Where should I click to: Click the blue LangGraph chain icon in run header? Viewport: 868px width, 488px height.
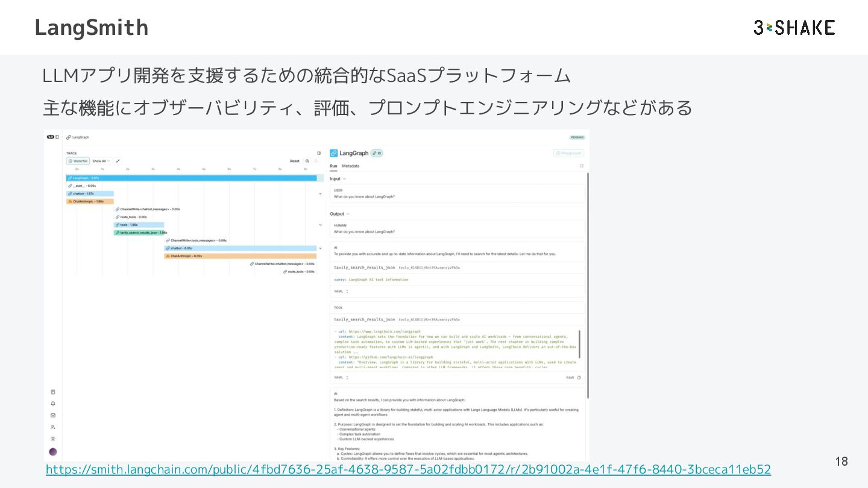(x=333, y=153)
